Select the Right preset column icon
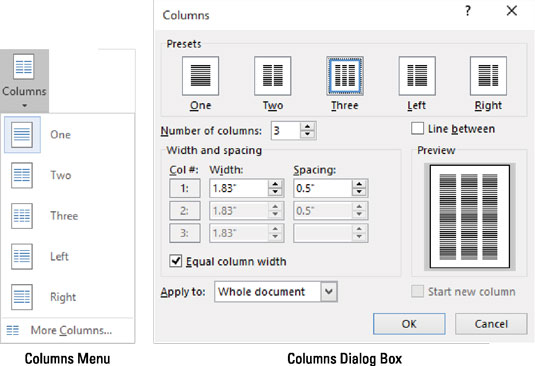This screenshot has height=366, width=535. (x=488, y=76)
